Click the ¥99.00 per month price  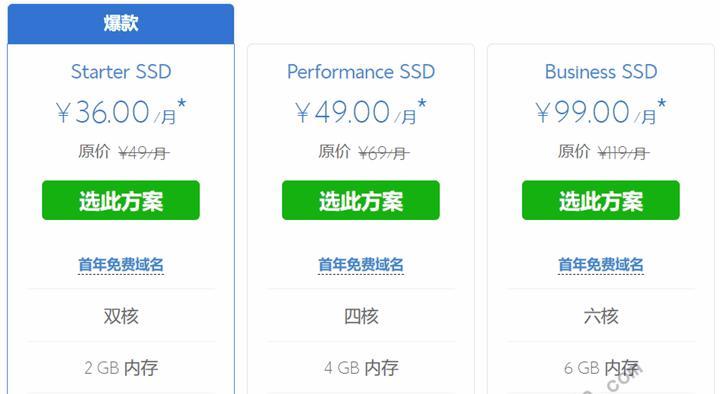[x=601, y=112]
